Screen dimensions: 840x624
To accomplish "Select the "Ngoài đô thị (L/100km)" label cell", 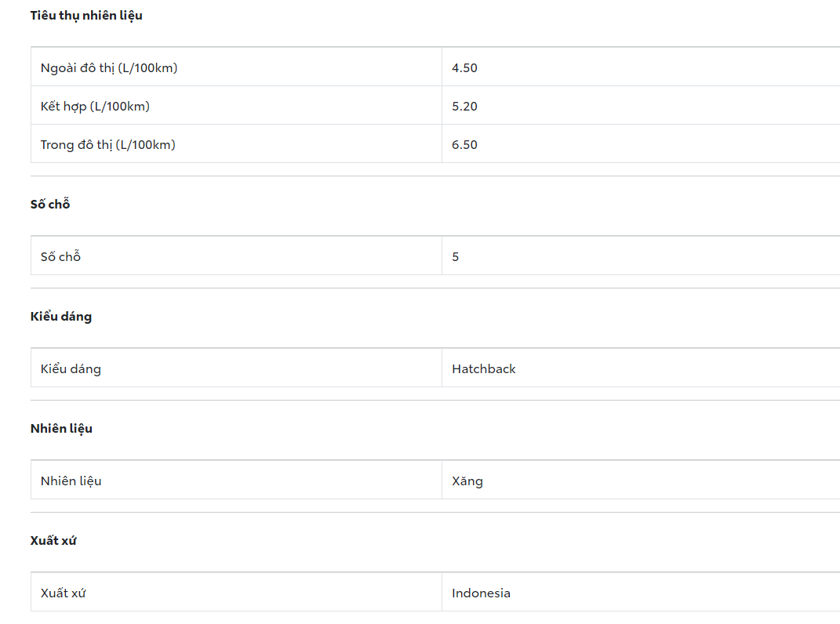I will 109,68.
